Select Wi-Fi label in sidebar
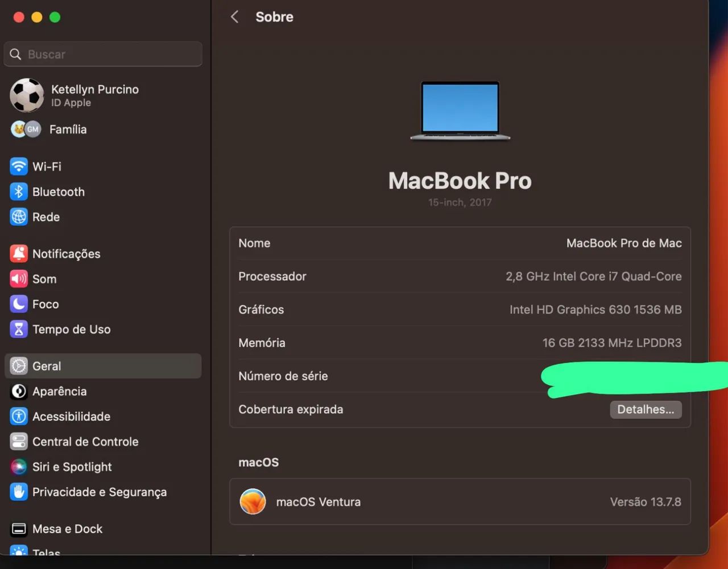This screenshot has height=569, width=728. point(47,167)
